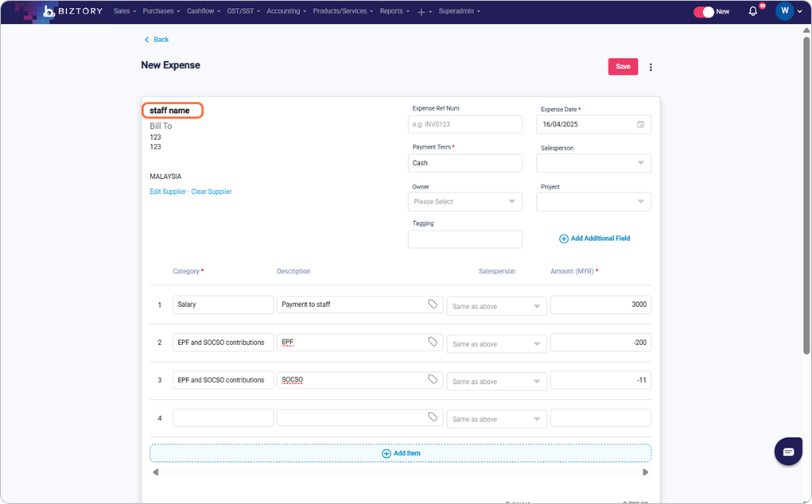The width and height of the screenshot is (812, 504).
Task: Open the chat support bubble
Action: tap(788, 452)
